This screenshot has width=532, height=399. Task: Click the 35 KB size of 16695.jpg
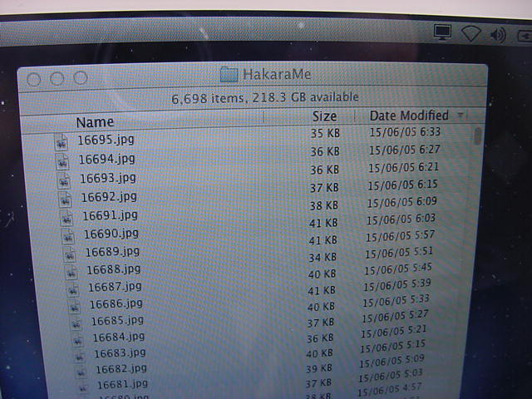pyautogui.click(x=325, y=133)
